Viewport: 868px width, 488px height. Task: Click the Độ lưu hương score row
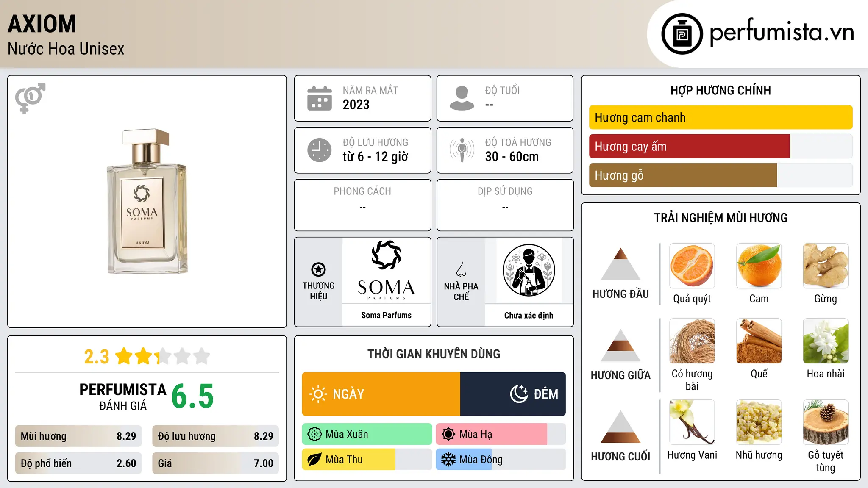tap(215, 436)
